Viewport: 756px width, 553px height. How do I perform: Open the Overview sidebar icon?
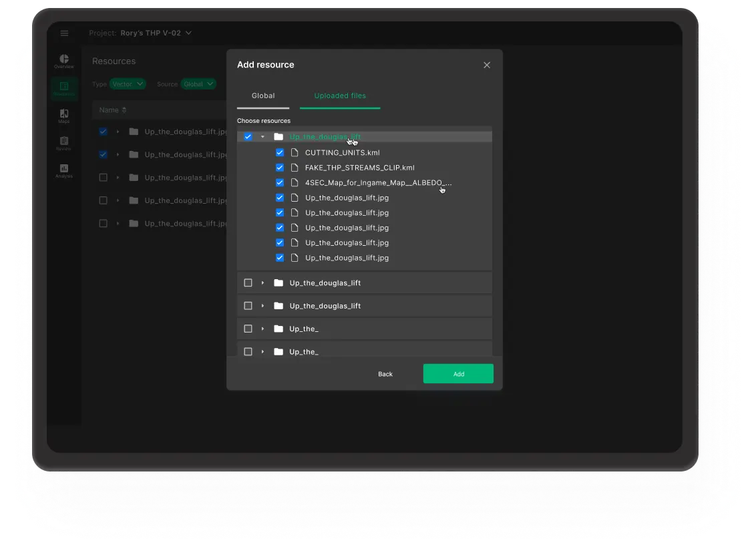64,61
